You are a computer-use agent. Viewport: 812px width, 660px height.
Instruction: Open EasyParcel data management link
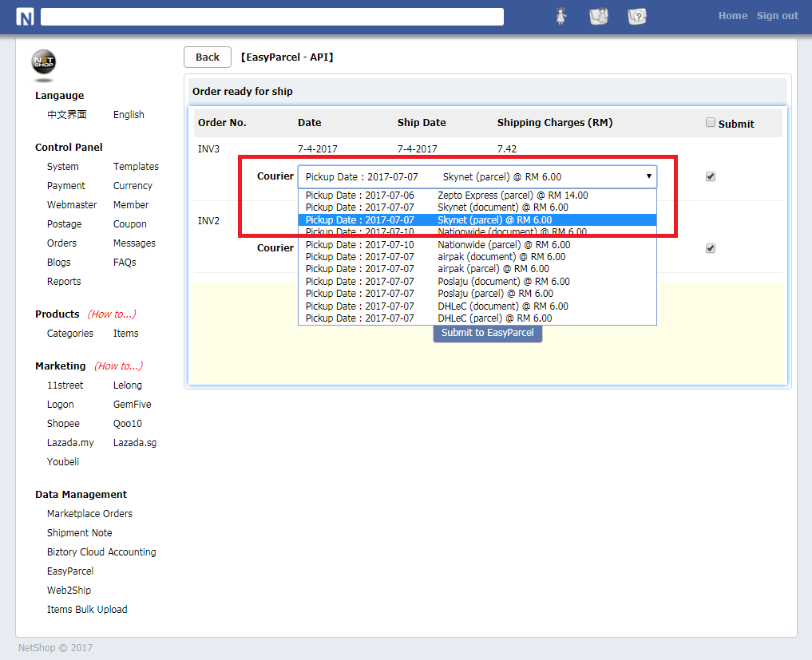click(x=70, y=571)
